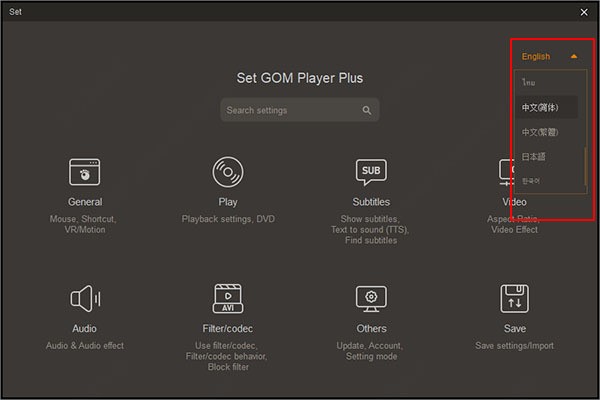Open the Filter/codec label link
The width and height of the screenshot is (600, 400).
(228, 329)
